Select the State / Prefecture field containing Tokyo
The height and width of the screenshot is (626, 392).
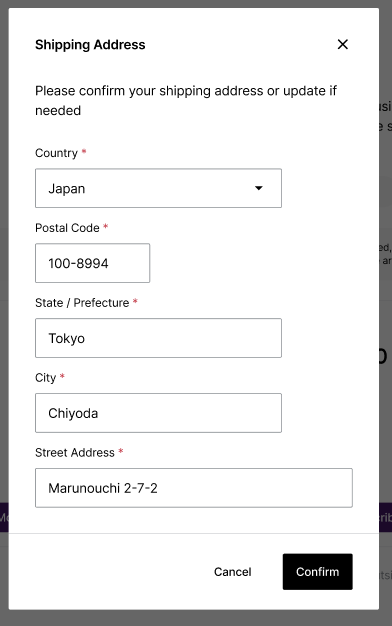coord(158,338)
